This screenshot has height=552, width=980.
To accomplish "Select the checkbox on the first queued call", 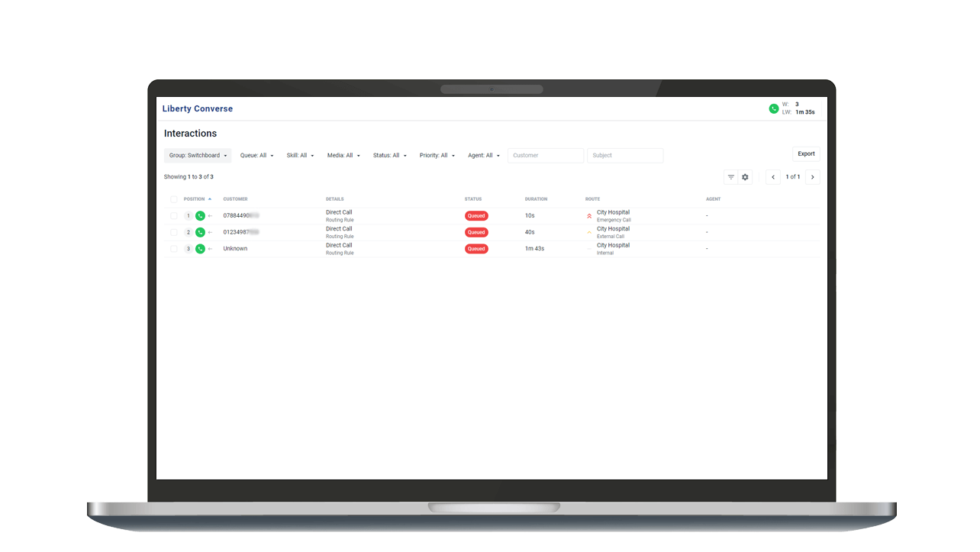I will [173, 216].
